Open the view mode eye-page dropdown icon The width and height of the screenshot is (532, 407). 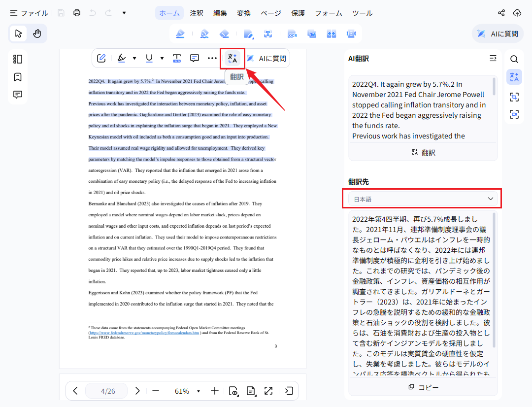tap(233, 391)
